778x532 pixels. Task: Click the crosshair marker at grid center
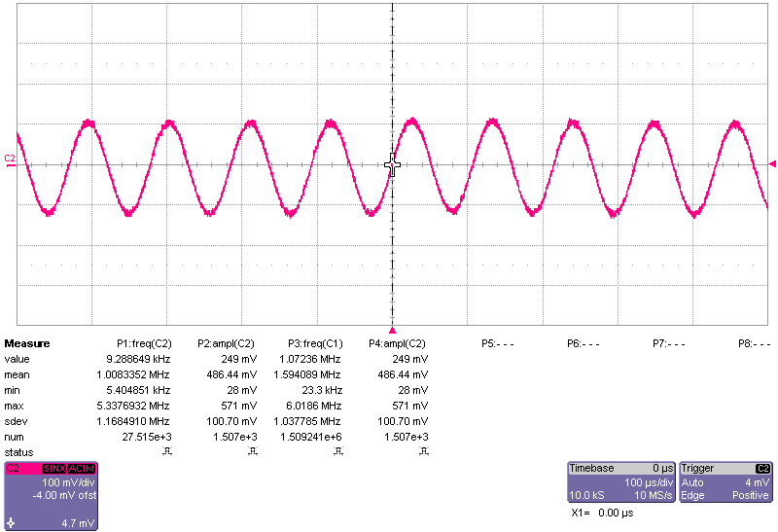pyautogui.click(x=393, y=163)
